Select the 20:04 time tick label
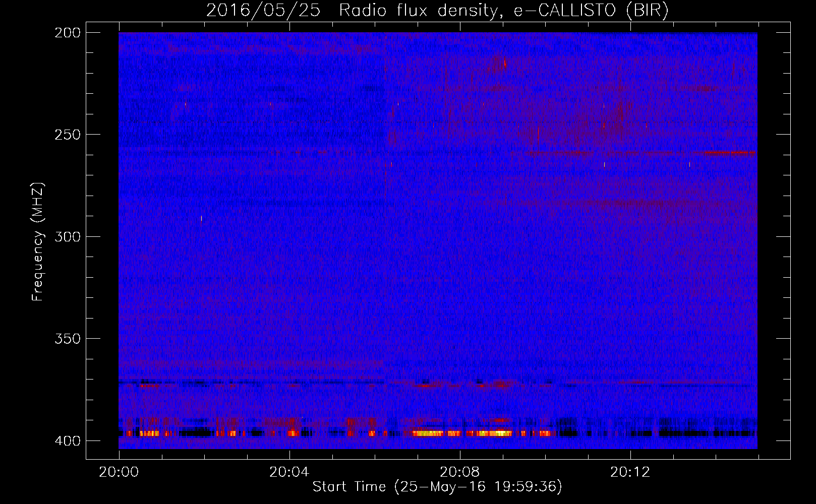816x504 pixels. coord(289,472)
